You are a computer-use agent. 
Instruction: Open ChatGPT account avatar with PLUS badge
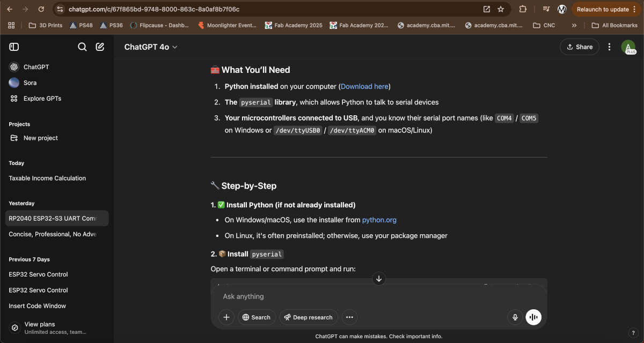628,47
